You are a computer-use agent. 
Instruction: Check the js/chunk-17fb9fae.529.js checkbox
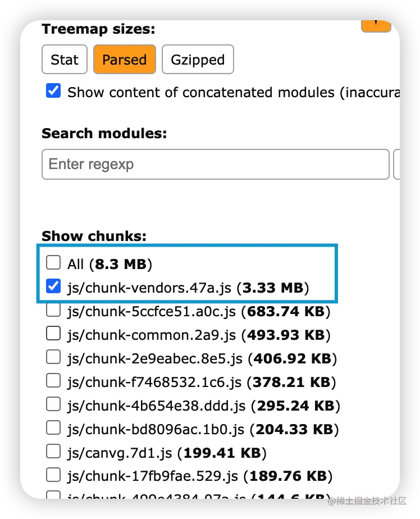(x=53, y=475)
